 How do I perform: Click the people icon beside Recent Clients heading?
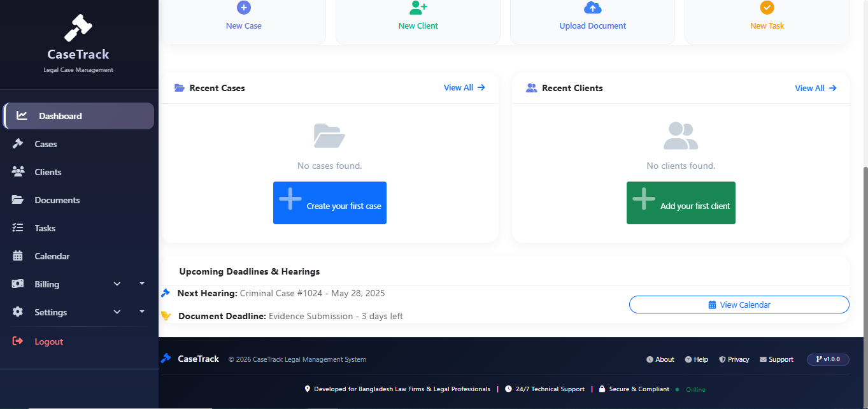[532, 88]
